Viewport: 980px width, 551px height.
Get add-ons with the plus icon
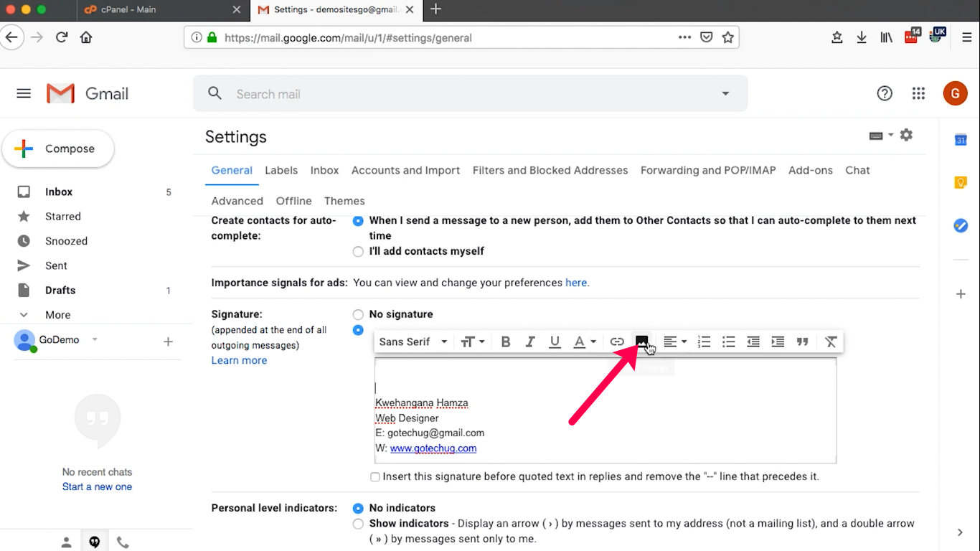tap(961, 294)
